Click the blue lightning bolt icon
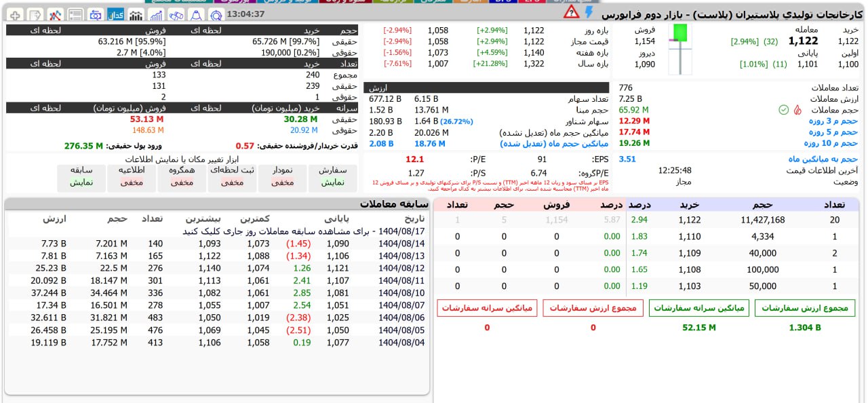The width and height of the screenshot is (868, 403). tap(589, 12)
